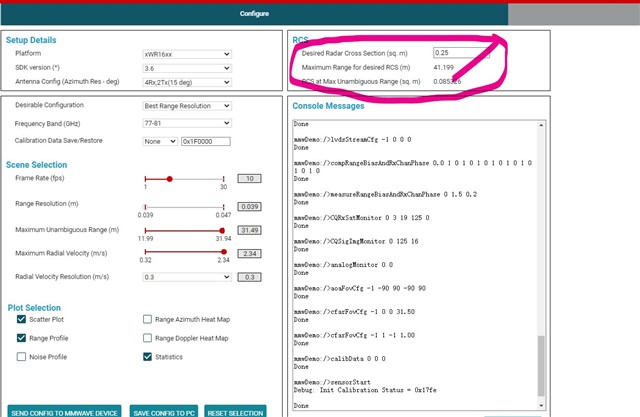Open the SDK version dropdown
The height and width of the screenshot is (417, 640).
[187, 68]
